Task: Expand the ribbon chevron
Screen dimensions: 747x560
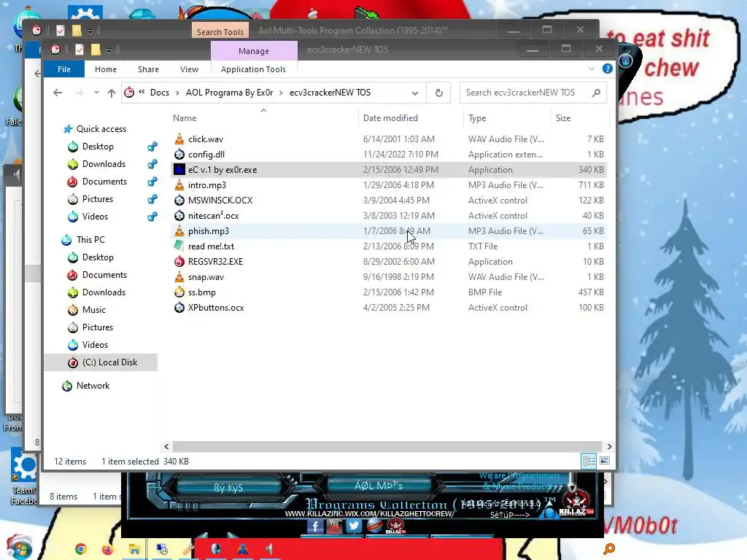Action: pyautogui.click(x=592, y=69)
